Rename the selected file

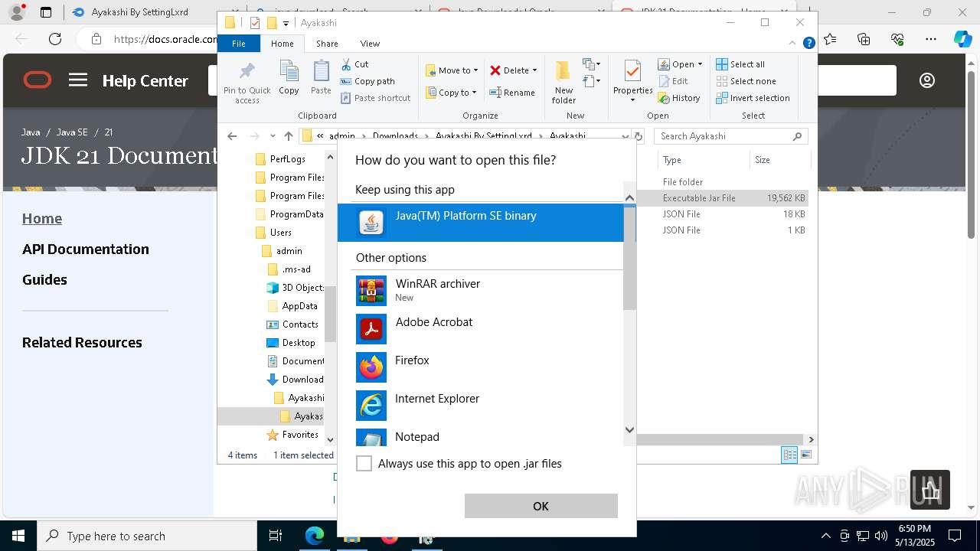pyautogui.click(x=512, y=93)
